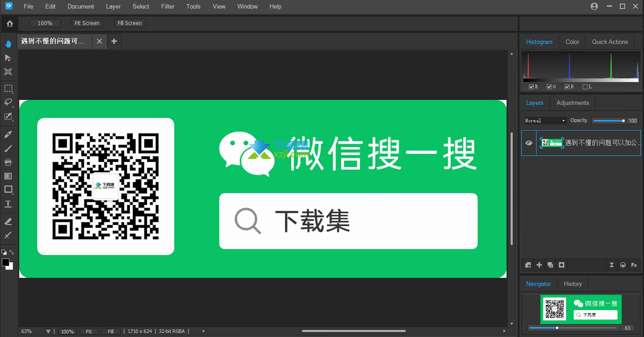The image size is (644, 337).
Task: Open the user account icon
Action: pyautogui.click(x=594, y=6)
